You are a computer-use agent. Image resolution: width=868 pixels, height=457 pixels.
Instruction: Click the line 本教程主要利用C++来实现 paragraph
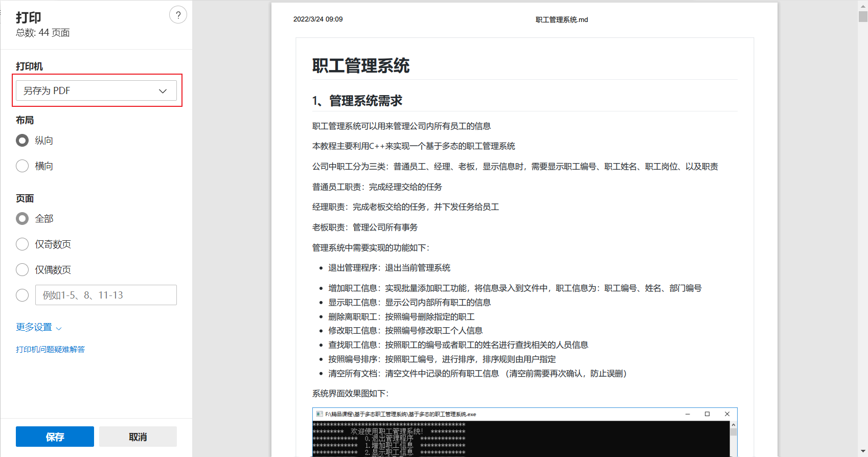click(414, 146)
